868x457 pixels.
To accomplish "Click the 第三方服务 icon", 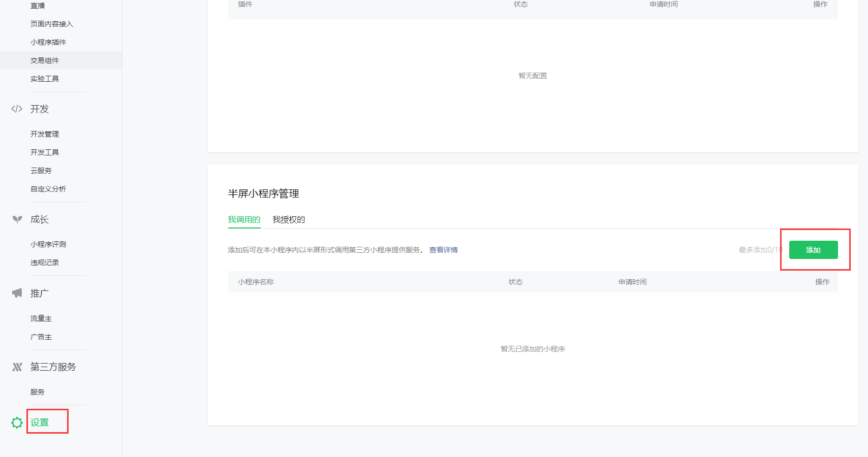I will [x=17, y=367].
